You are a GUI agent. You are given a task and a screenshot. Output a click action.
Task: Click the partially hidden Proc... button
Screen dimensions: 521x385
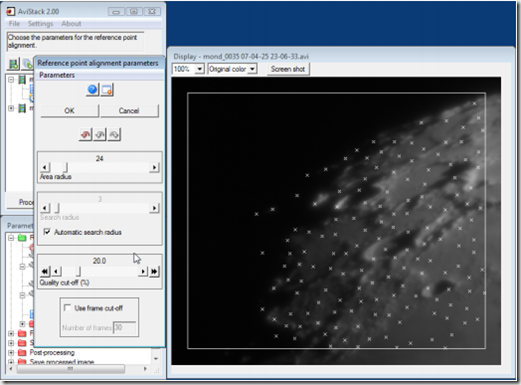21,202
